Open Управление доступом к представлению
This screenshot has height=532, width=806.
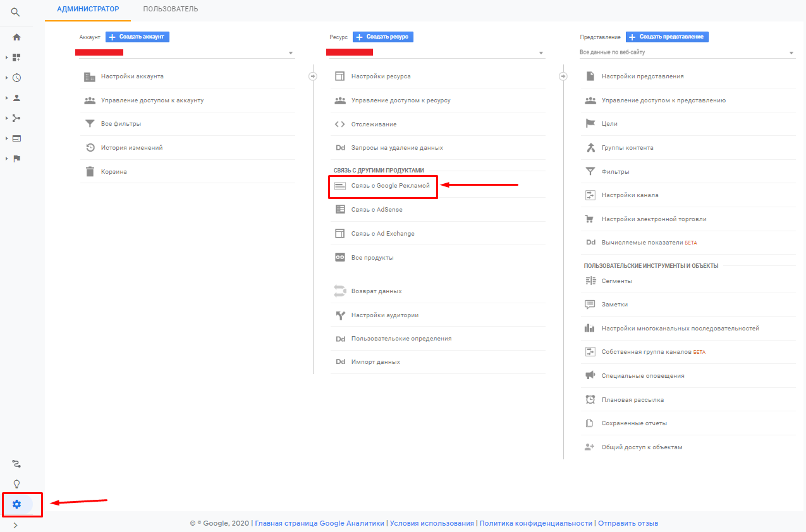coord(663,100)
